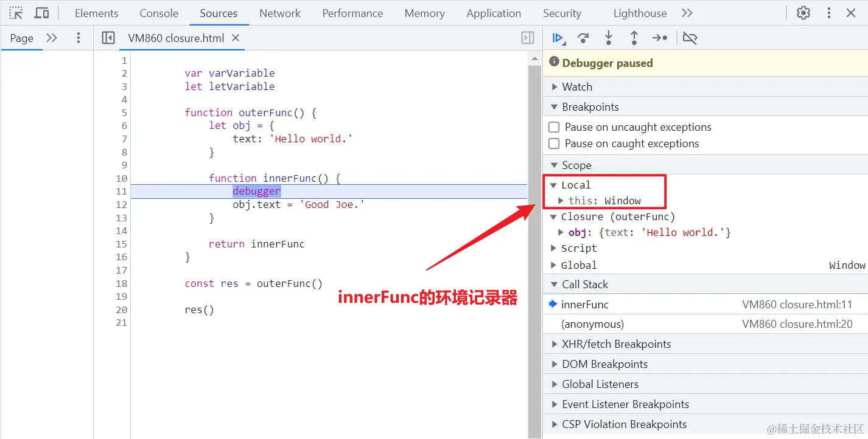Enable Pause on caught exceptions
Viewport: 868px width, 439px height.
pos(554,143)
